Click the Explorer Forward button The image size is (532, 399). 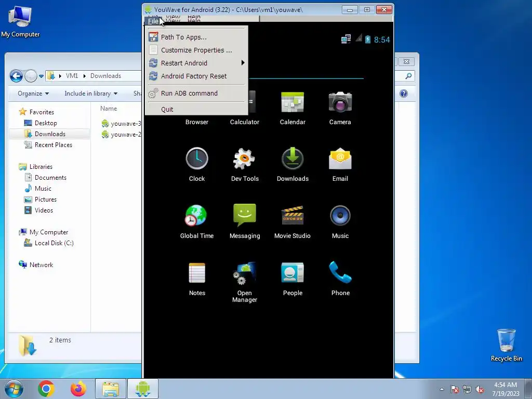click(31, 76)
